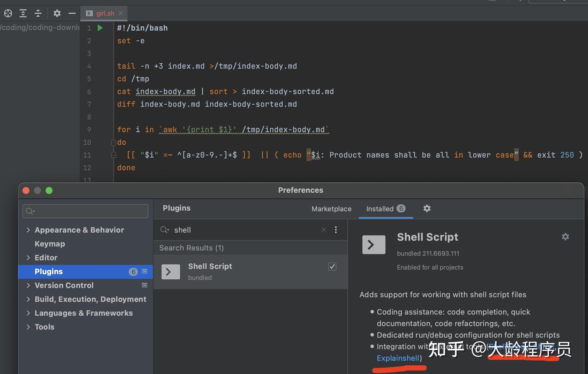
Task: Click the sidebar search magnifier icon
Action: point(30,211)
